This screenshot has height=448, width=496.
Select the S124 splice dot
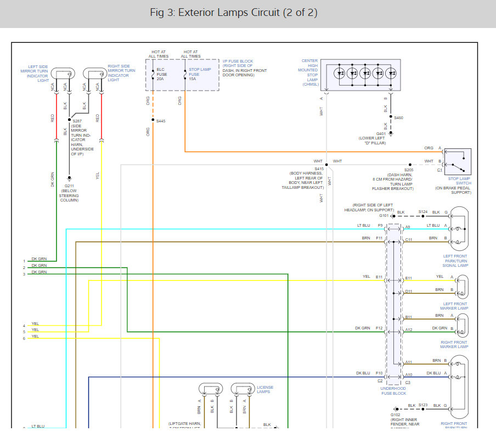click(x=423, y=216)
